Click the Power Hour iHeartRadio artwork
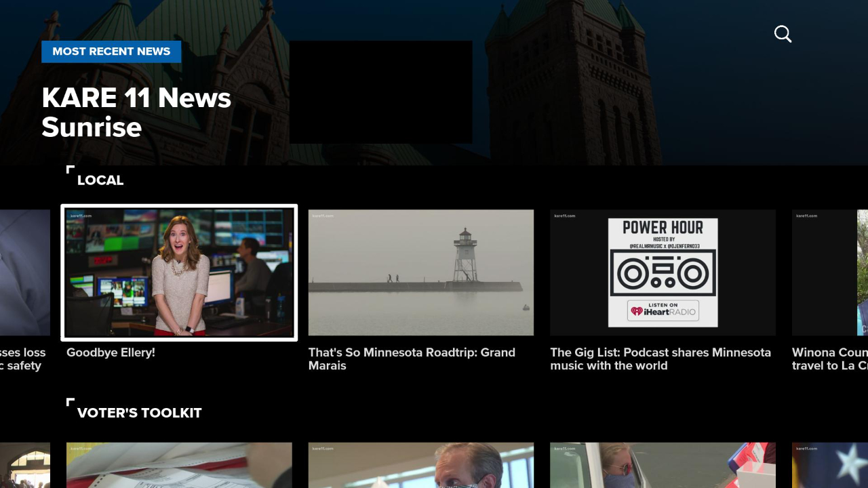Screen dimensions: 868x488 click(662, 272)
